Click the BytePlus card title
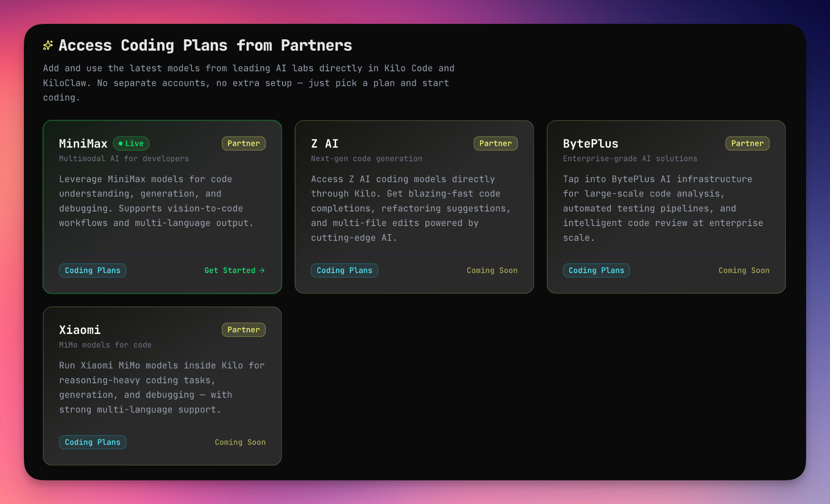The width and height of the screenshot is (830, 504). tap(590, 143)
